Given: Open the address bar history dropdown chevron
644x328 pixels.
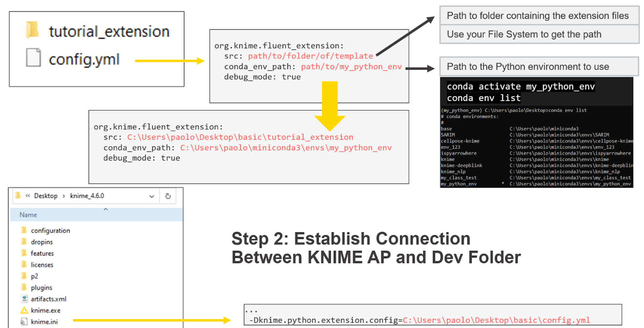Looking at the screenshot, I should tap(152, 196).
